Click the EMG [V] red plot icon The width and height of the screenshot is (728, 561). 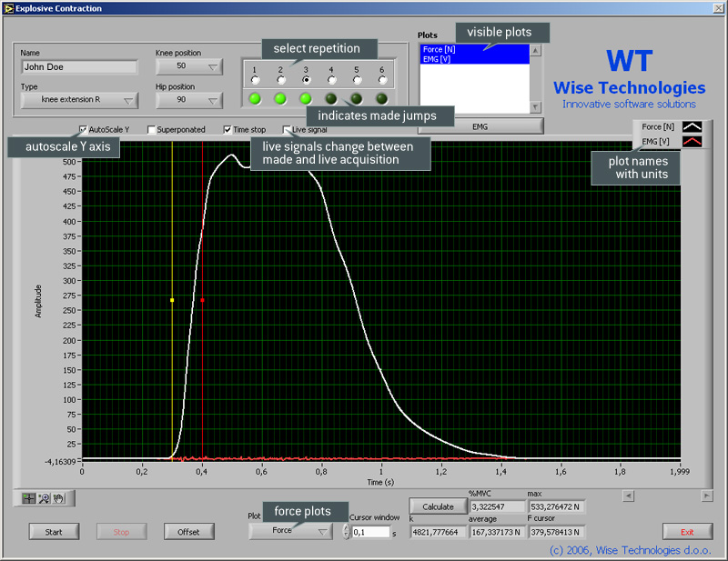point(692,142)
